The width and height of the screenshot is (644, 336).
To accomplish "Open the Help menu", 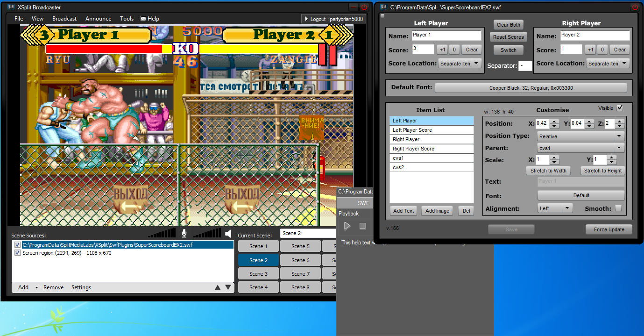I will pyautogui.click(x=153, y=19).
